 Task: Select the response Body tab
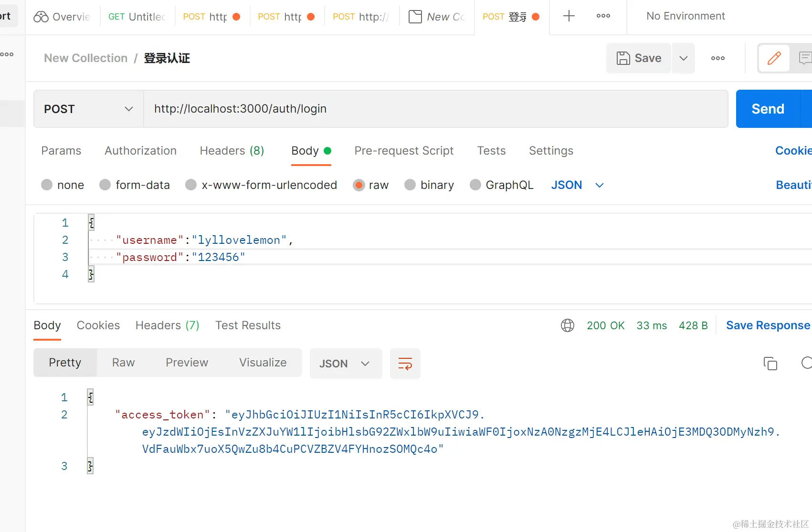[47, 325]
